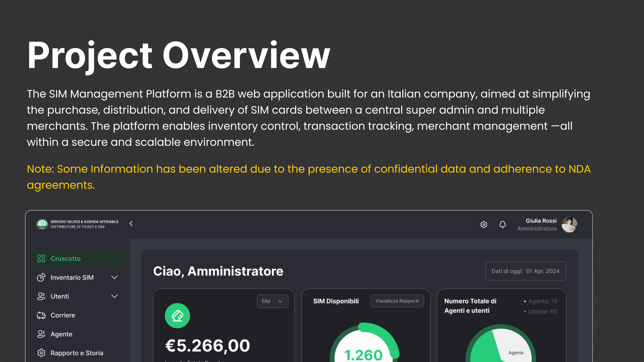
Task: Click the green ticket icon circle
Action: point(177,316)
